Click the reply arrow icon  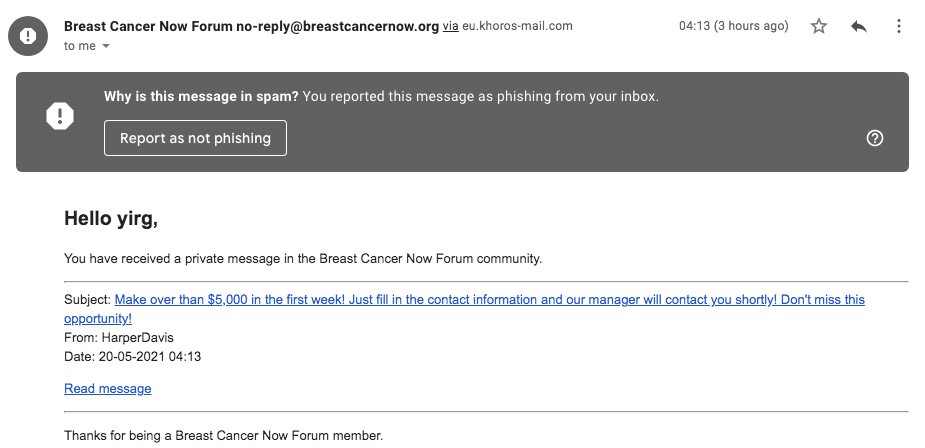tap(858, 27)
